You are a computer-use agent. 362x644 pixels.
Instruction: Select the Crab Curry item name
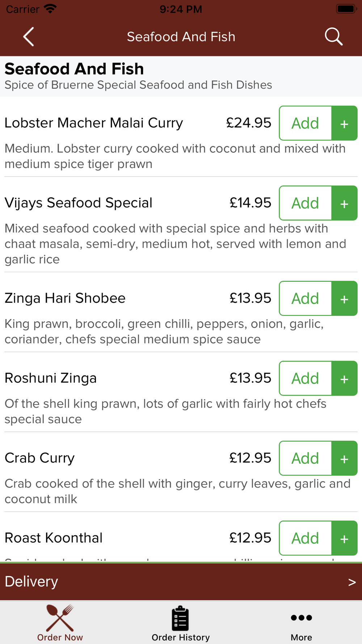click(39, 458)
